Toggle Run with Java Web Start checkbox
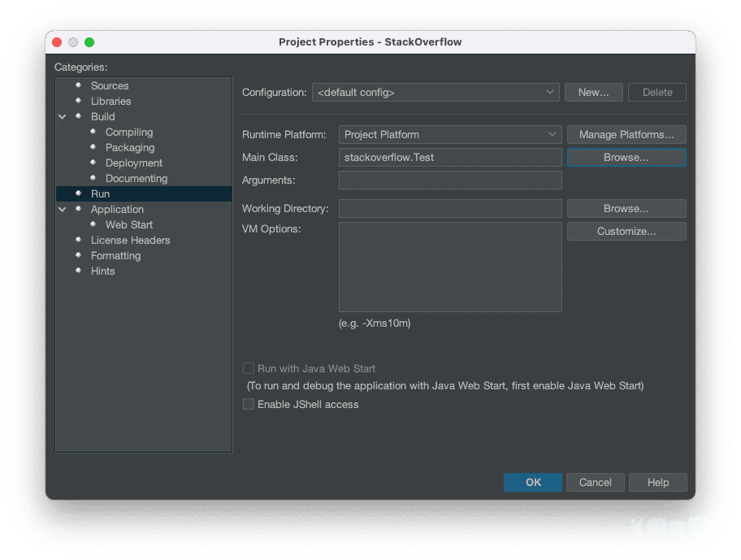This screenshot has height=560, width=741. coord(249,368)
